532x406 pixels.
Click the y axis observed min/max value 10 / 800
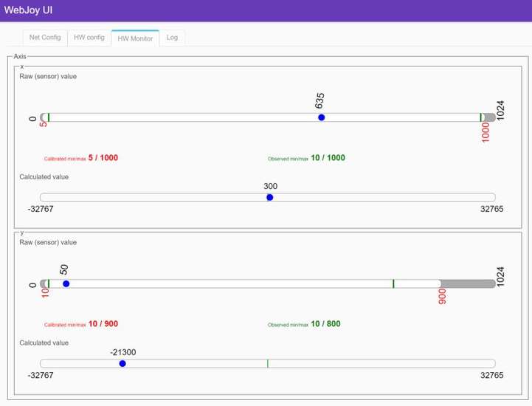tap(325, 324)
